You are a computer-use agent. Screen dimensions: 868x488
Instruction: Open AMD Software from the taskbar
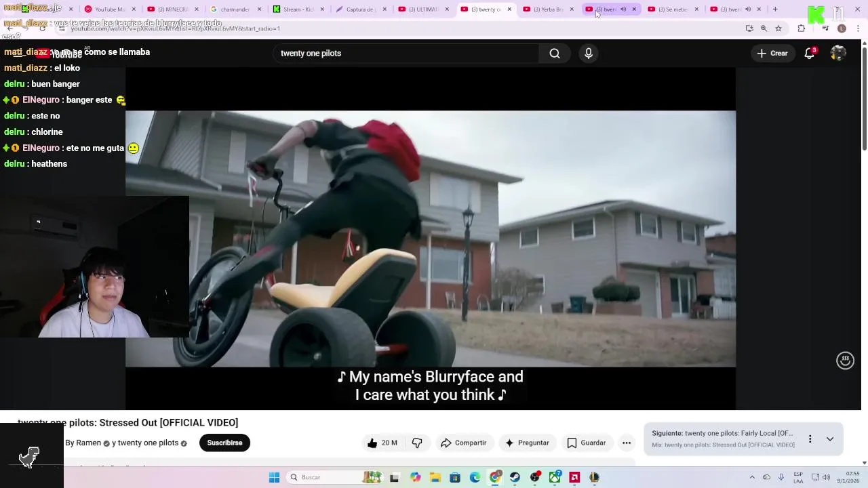[x=574, y=477]
